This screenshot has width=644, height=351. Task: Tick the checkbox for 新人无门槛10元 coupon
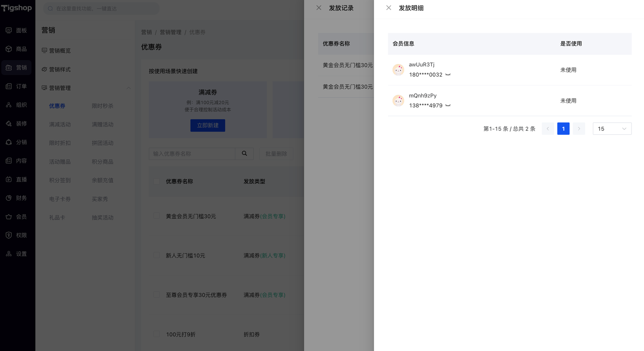[x=157, y=255]
